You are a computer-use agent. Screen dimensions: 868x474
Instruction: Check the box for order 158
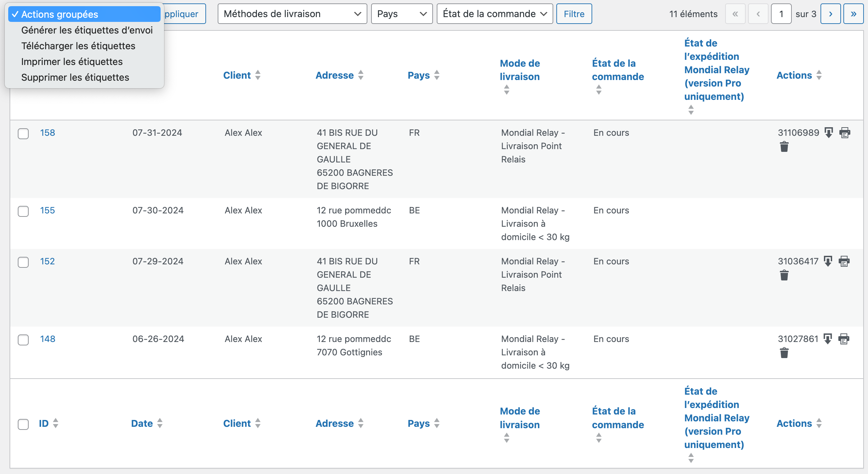pos(23,133)
